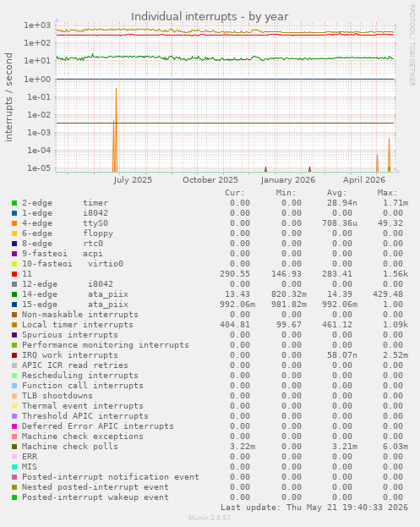Click the magenta Deferred Error APIC swatch
Viewport: 420px width, 527px height.
pyautogui.click(x=14, y=426)
